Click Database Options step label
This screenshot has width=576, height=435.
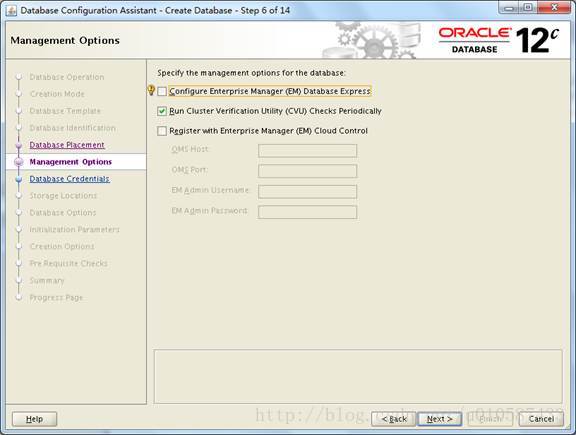[63, 213]
